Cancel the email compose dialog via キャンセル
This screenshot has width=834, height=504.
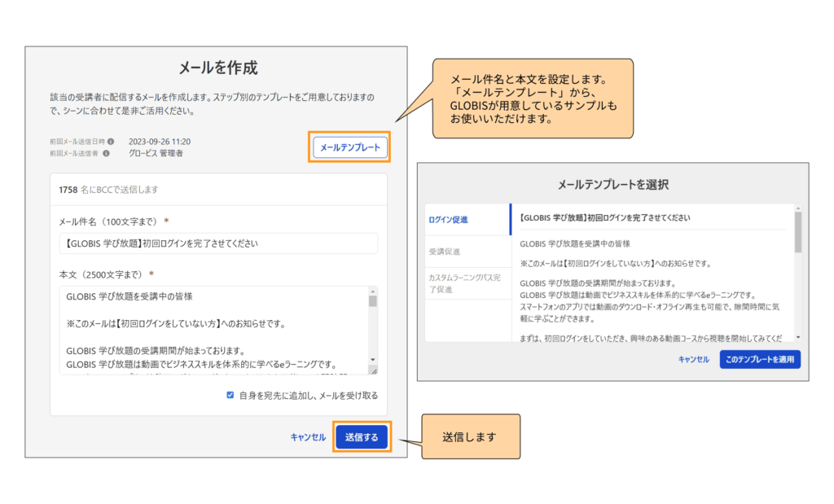pos(308,436)
